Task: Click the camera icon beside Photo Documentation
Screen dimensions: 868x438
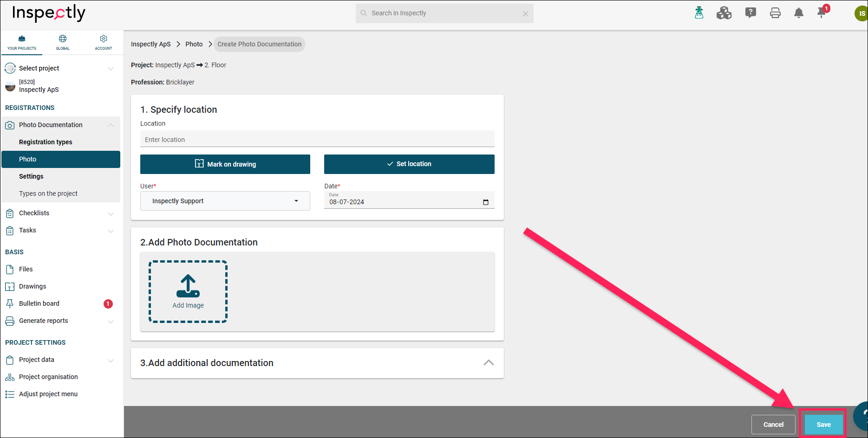Action: (x=10, y=125)
